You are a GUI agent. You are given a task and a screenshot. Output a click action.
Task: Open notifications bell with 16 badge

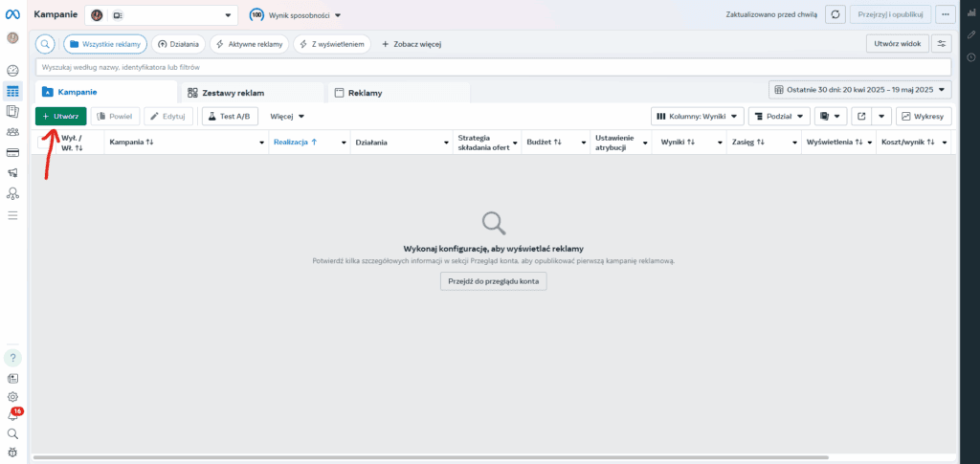(x=12, y=415)
